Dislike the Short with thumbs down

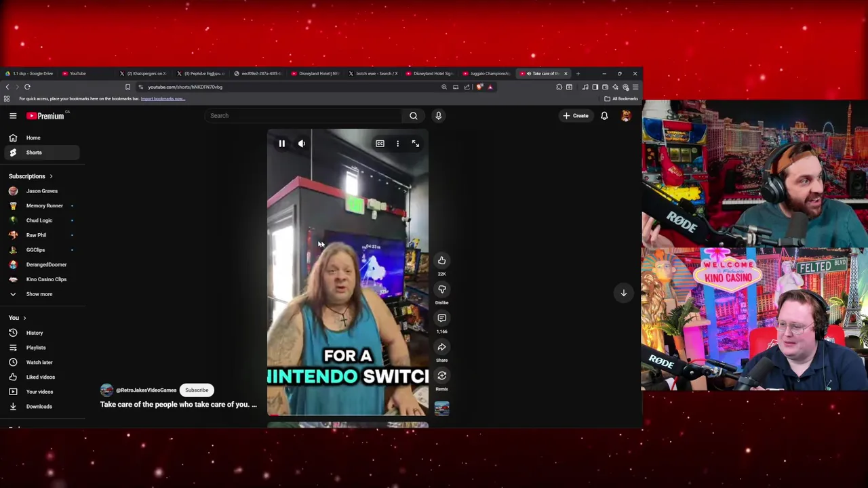(x=441, y=289)
